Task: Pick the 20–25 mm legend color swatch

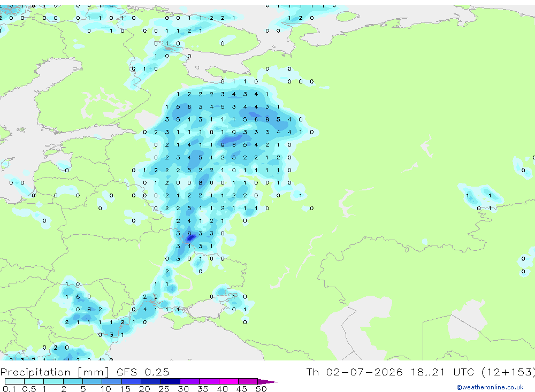Action: 151,381
